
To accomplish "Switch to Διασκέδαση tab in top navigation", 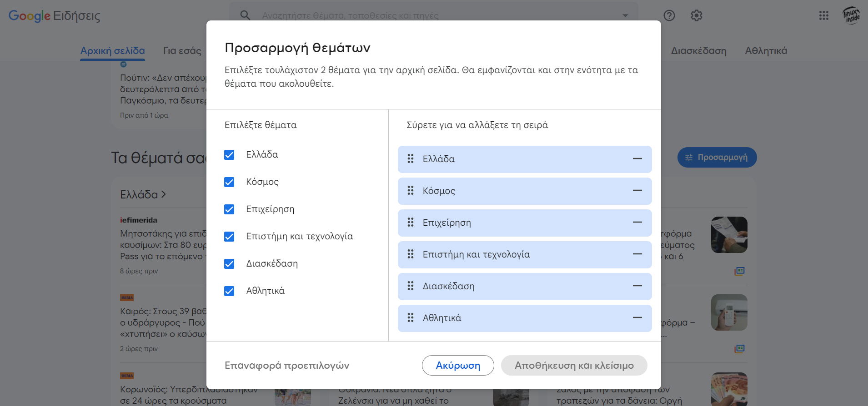I will 698,51.
